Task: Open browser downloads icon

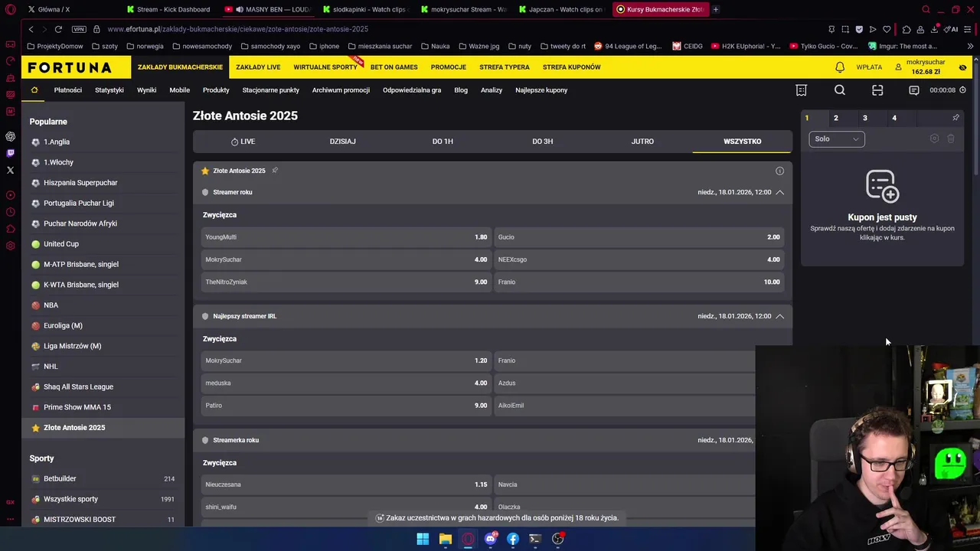Action: tap(935, 29)
